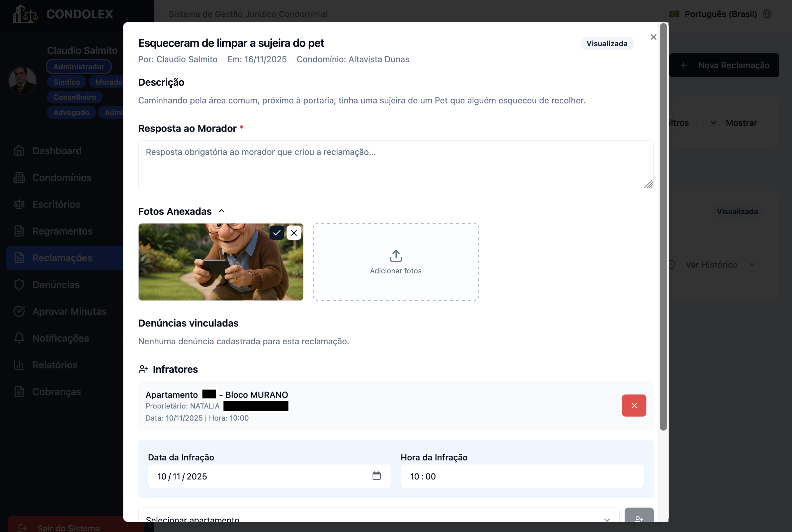
Task: Click the Hora da Infração time field
Action: click(x=522, y=476)
